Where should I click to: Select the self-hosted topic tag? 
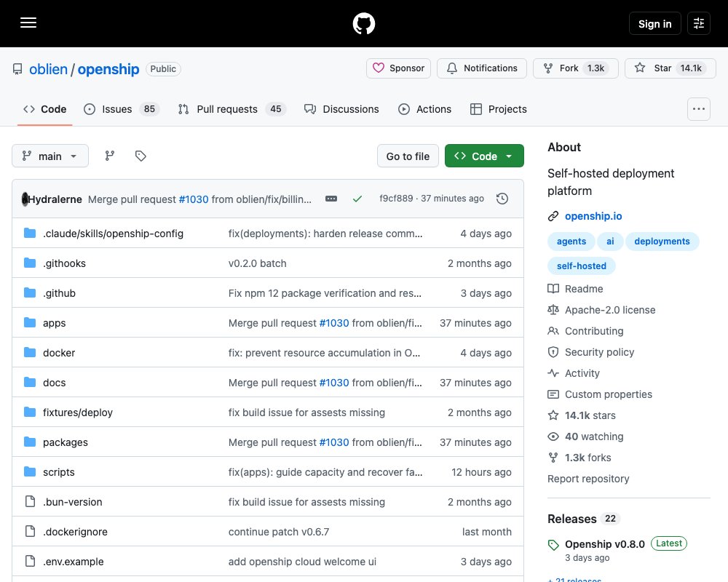pos(581,266)
